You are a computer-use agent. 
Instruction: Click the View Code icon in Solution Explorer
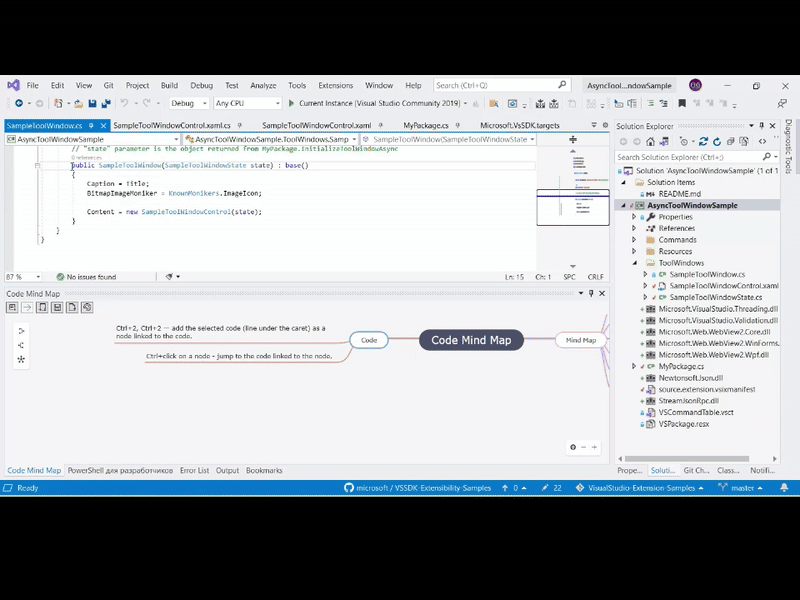pyautogui.click(x=762, y=142)
